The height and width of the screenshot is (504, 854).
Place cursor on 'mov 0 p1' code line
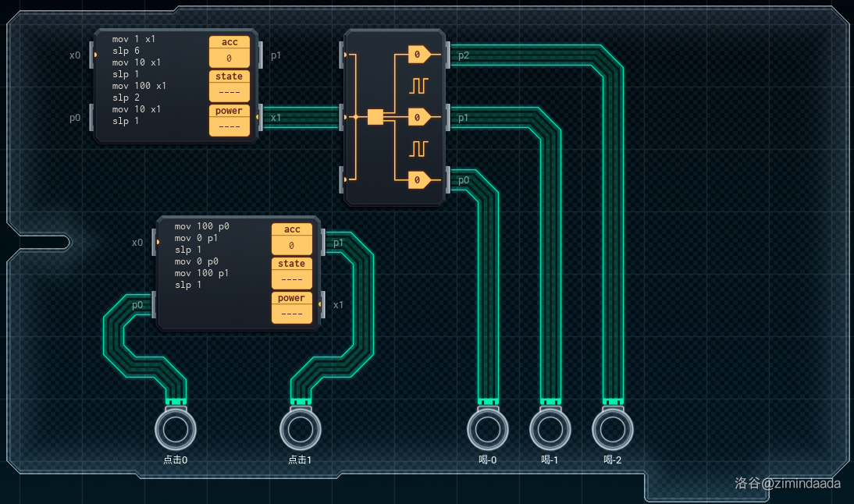pos(195,238)
